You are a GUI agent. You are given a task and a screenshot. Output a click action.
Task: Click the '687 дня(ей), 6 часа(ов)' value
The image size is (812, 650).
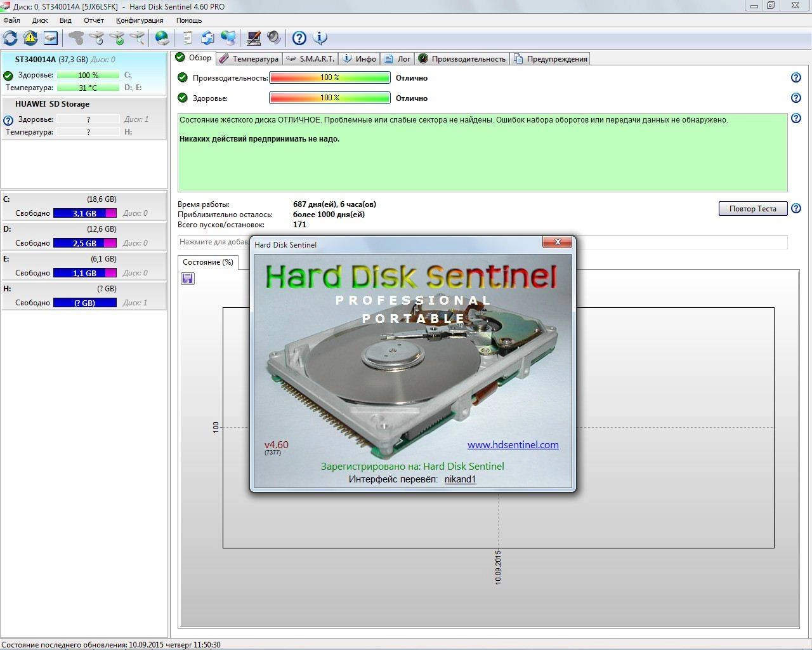334,204
